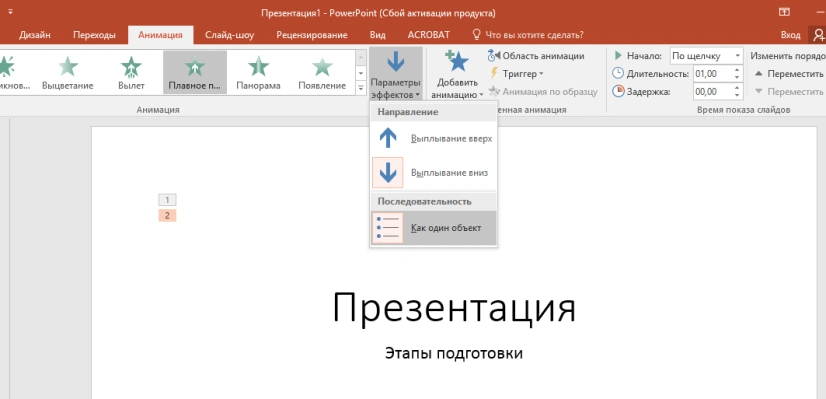Image resolution: width=826 pixels, height=399 pixels.
Task: Select animation order tag 2
Action: coord(167,216)
